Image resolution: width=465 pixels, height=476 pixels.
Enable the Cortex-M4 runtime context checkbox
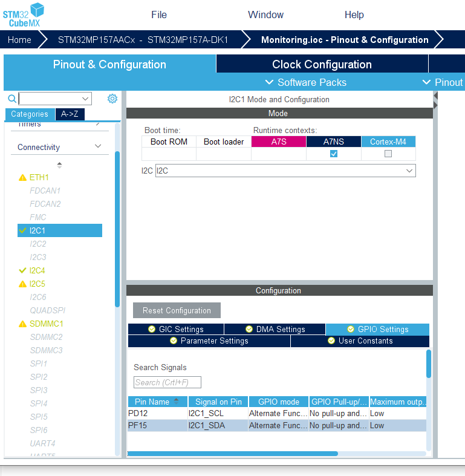tap(388, 154)
